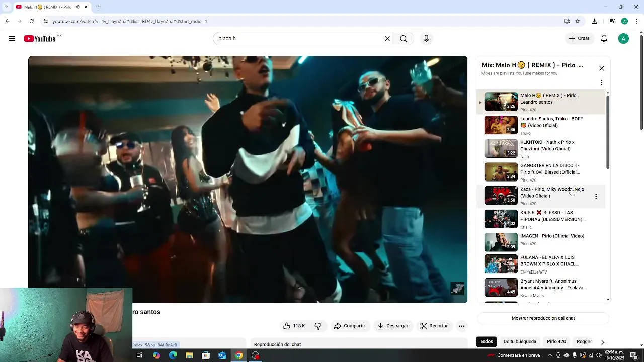The image size is (644, 362).
Task: Dislike the video
Action: tap(318, 326)
